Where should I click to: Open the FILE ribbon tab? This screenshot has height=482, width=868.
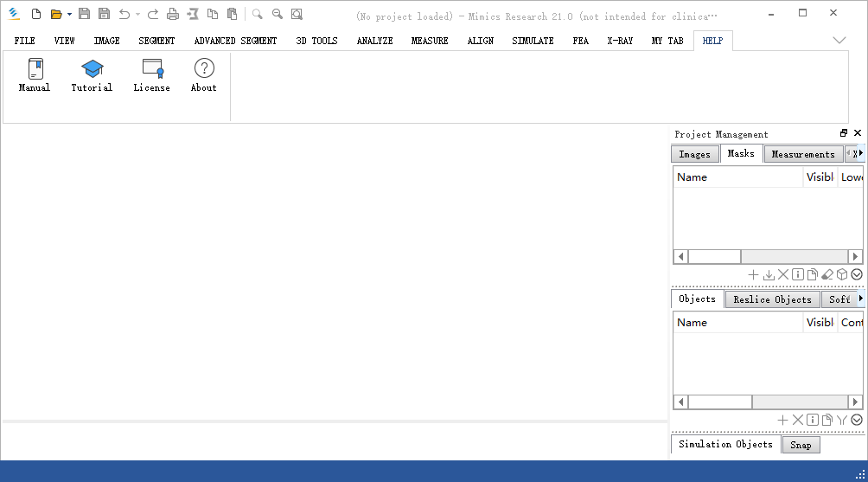(25, 41)
